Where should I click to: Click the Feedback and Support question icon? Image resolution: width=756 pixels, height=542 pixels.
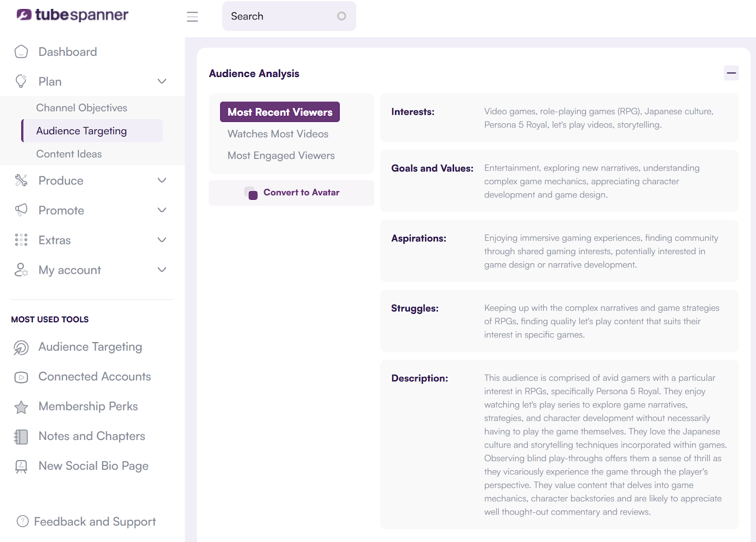click(23, 521)
